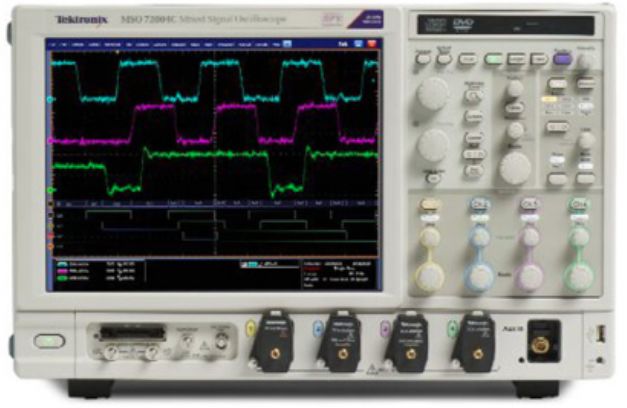Click the pink channel 3 large scale knob
The image size is (627, 408).
coord(529,276)
